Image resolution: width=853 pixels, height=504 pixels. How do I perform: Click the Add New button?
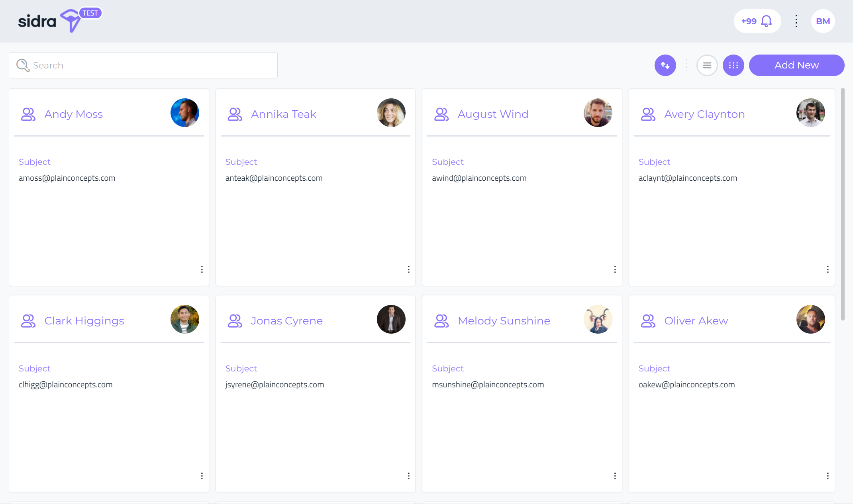pyautogui.click(x=796, y=65)
